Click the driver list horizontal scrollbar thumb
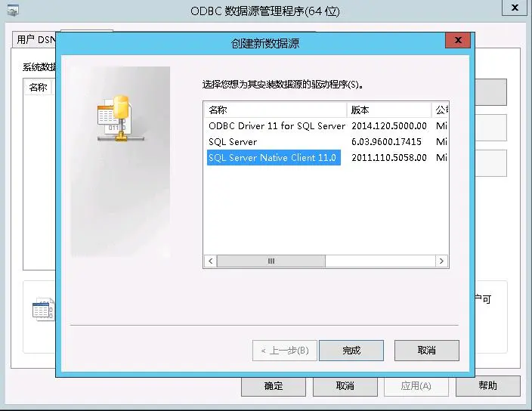532x411 pixels. [271, 261]
